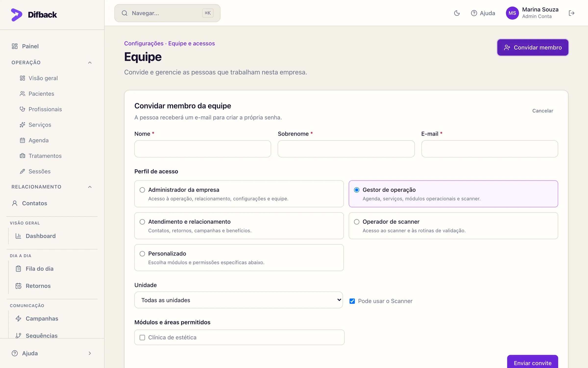588x368 pixels.
Task: Click the Convidar membro button
Action: coord(533,47)
